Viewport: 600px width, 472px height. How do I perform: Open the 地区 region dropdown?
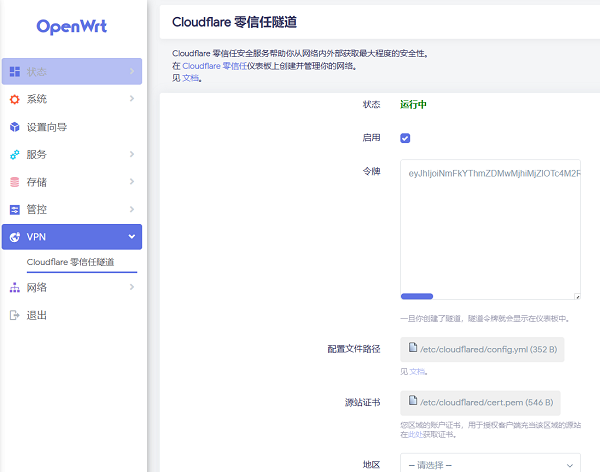[490, 464]
